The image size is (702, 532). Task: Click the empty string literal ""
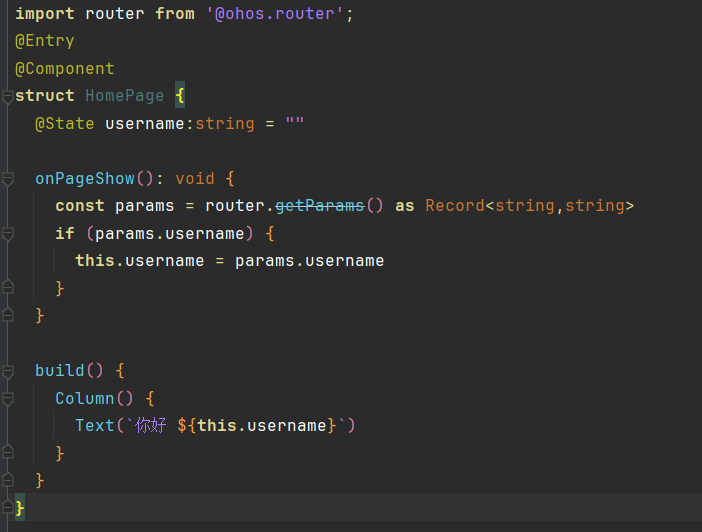tap(295, 122)
